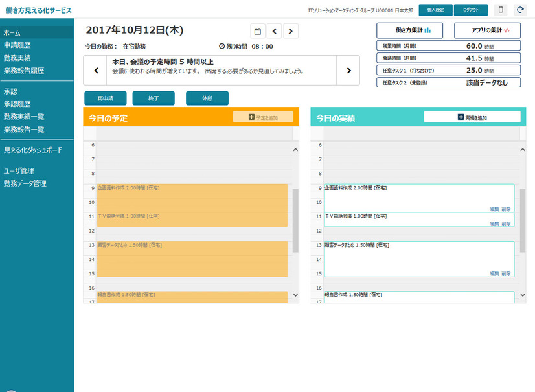Viewport: 535px width, 392px height.
Task: Click 削除 on the ＴＶ電話会議 result entry
Action: pyautogui.click(x=506, y=224)
